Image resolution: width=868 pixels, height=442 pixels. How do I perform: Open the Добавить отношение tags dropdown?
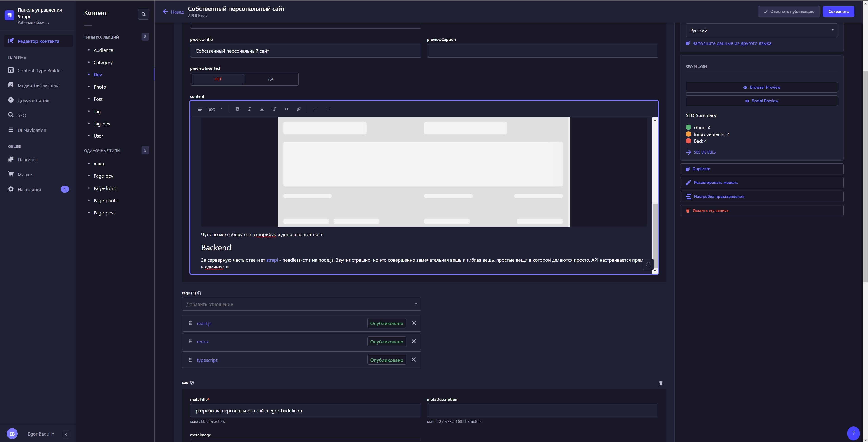pyautogui.click(x=301, y=304)
